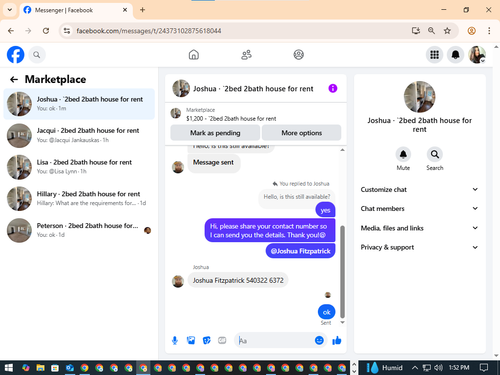This screenshot has width=500, height=375.
Task: Expand Media, files and links section
Action: coord(419,228)
